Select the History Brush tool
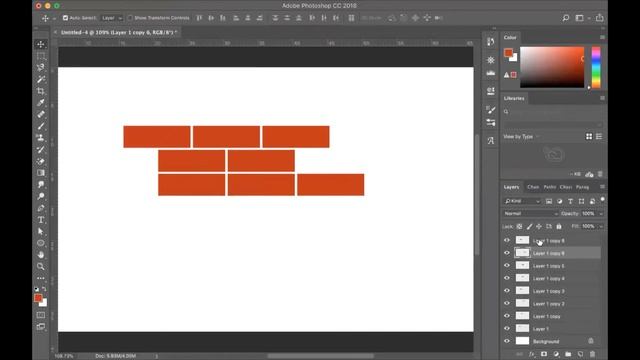The height and width of the screenshot is (360, 640). tap(41, 150)
